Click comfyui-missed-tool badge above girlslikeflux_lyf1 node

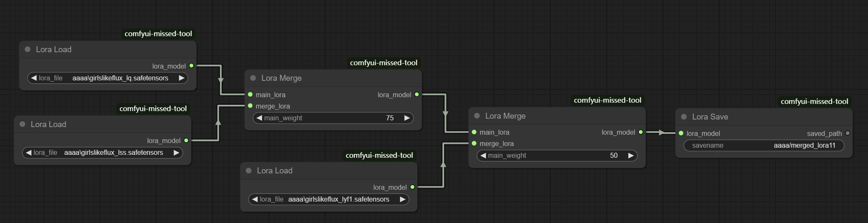(x=379, y=155)
